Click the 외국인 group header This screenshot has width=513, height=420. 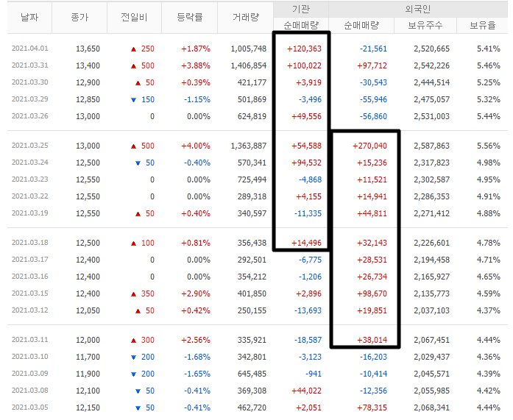point(418,9)
